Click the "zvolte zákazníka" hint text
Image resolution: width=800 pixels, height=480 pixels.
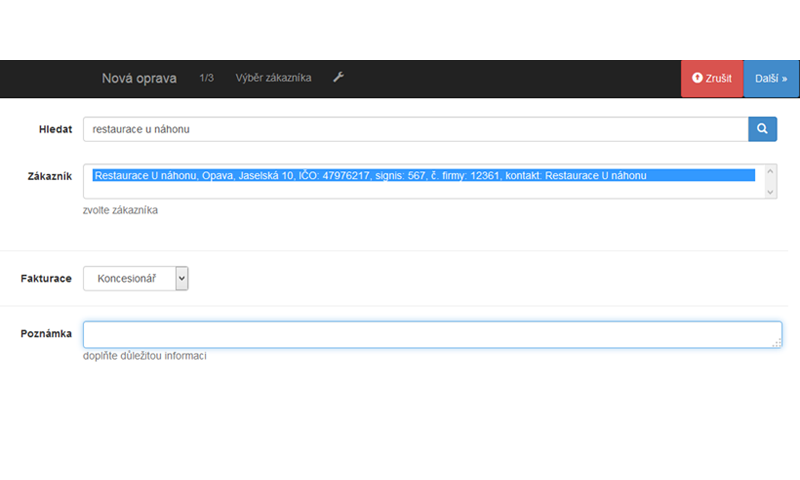pos(120,211)
